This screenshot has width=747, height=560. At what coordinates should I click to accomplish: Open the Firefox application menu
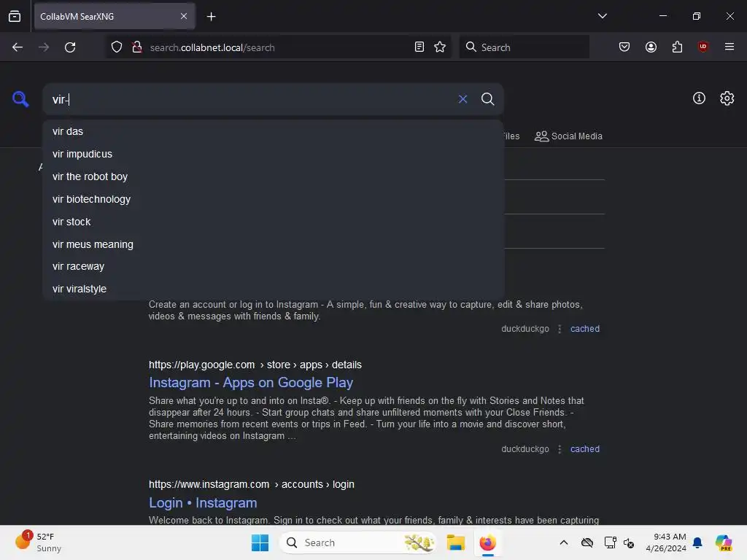729,47
